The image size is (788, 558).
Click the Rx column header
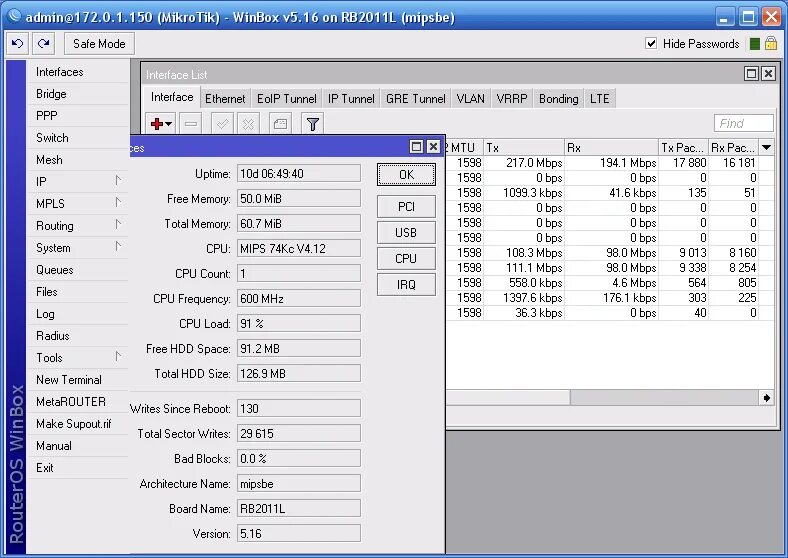point(611,148)
